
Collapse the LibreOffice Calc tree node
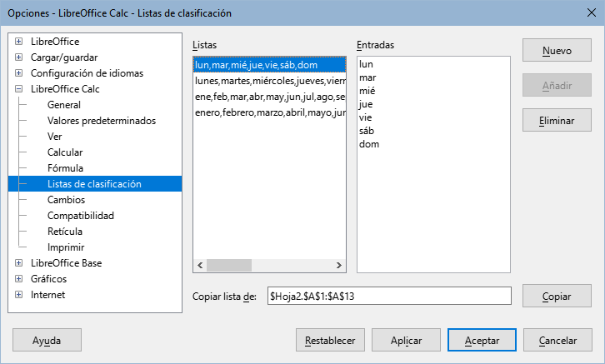(x=19, y=89)
